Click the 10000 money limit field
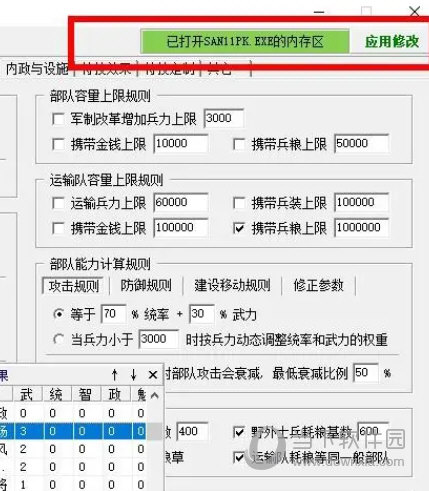This screenshot has width=429, height=491. click(x=181, y=143)
